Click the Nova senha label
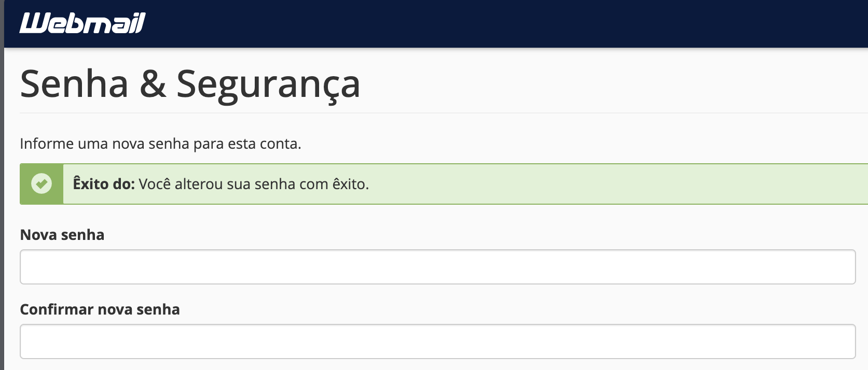The width and height of the screenshot is (868, 370). [62, 235]
